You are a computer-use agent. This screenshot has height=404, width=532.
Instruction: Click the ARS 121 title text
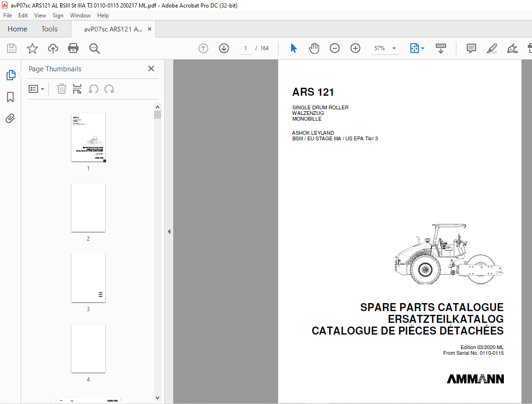313,92
